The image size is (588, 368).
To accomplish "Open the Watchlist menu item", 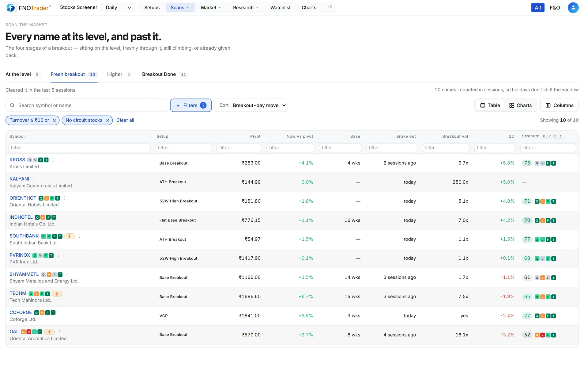I will coord(280,8).
